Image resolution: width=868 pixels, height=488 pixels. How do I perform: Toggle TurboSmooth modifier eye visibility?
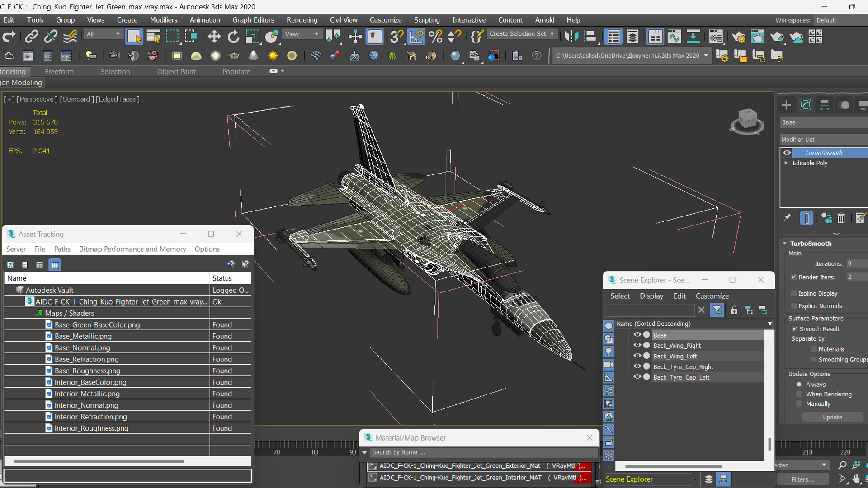click(x=787, y=153)
